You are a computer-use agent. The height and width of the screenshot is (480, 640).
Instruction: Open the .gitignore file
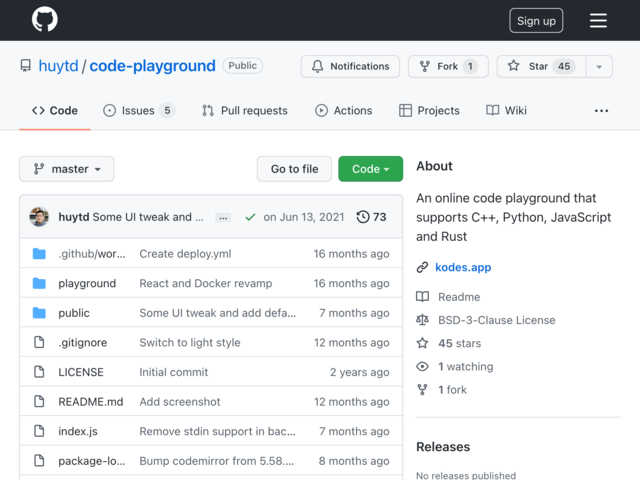pos(82,342)
